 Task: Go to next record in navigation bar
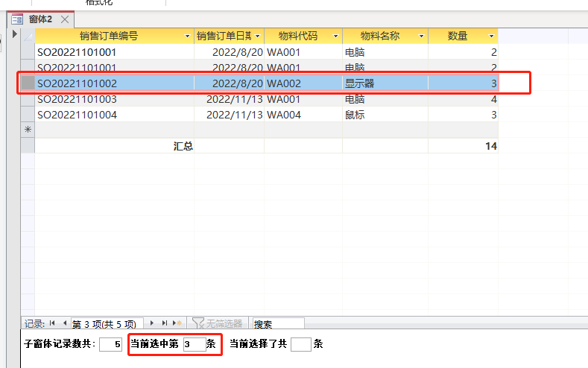pyautogui.click(x=151, y=323)
